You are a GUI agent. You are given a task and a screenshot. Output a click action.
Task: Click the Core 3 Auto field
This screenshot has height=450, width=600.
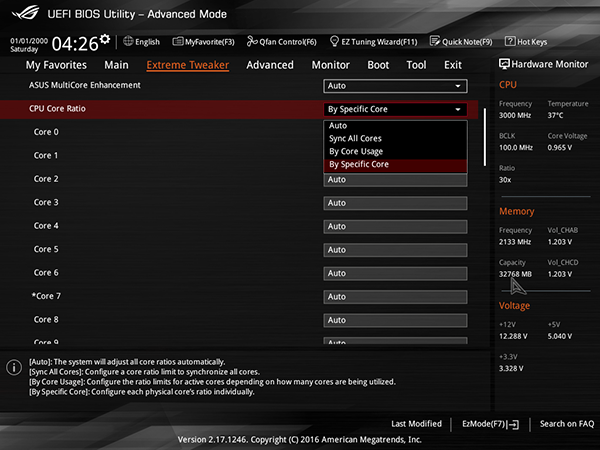coord(395,203)
